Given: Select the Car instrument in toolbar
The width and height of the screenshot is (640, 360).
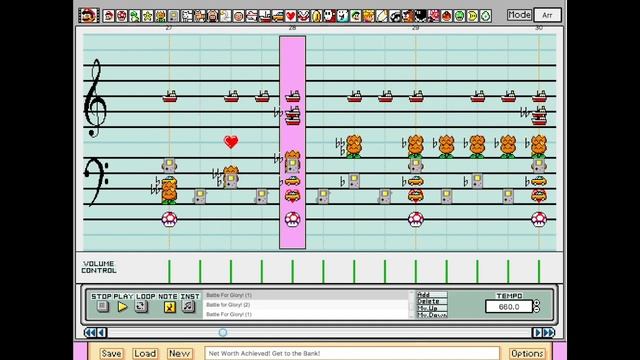Looking at the screenshot, I should (278, 16).
